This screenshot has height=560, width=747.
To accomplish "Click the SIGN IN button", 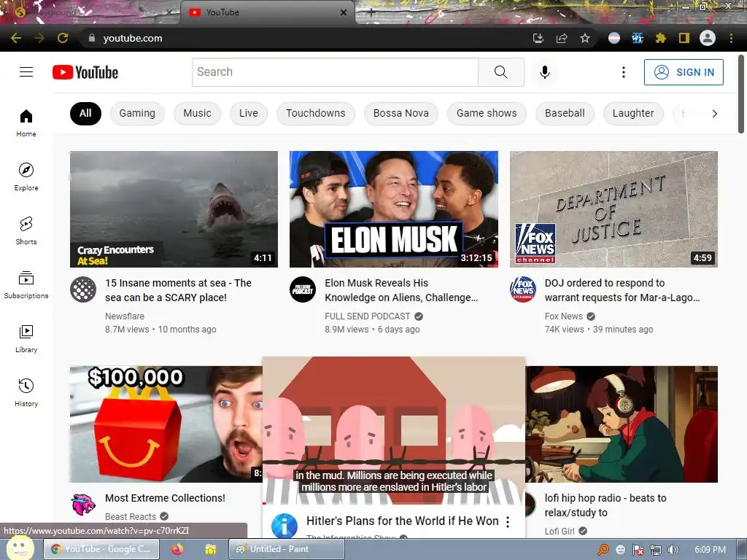I will pyautogui.click(x=684, y=72).
